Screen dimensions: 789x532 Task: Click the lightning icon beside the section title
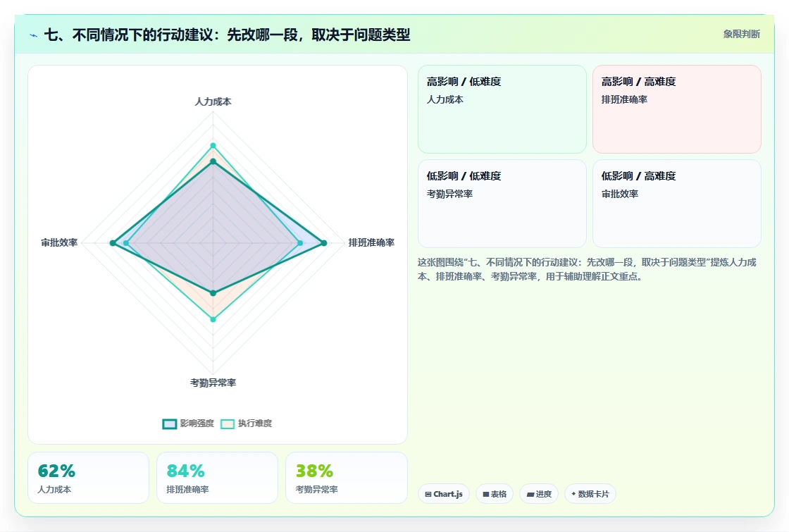pyautogui.click(x=34, y=35)
